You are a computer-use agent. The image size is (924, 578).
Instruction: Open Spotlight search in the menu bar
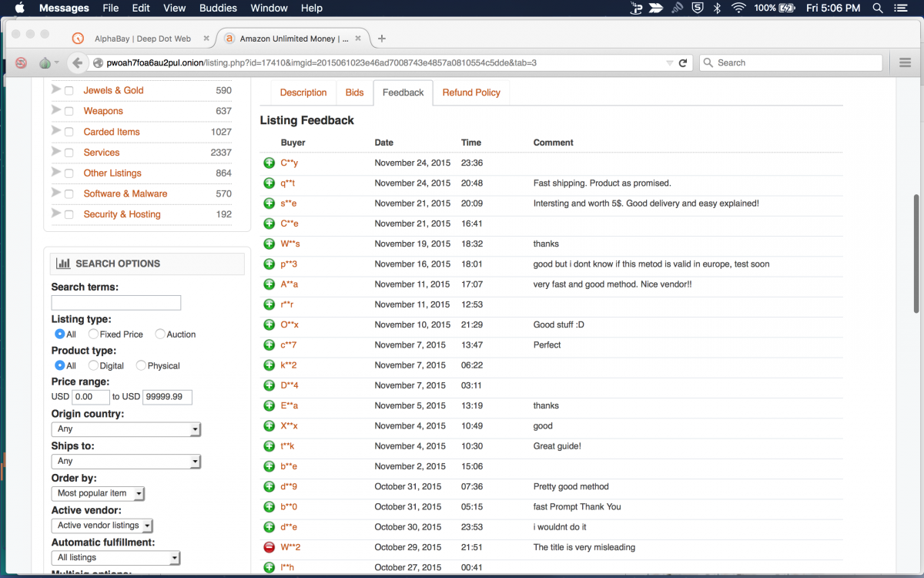click(x=878, y=8)
